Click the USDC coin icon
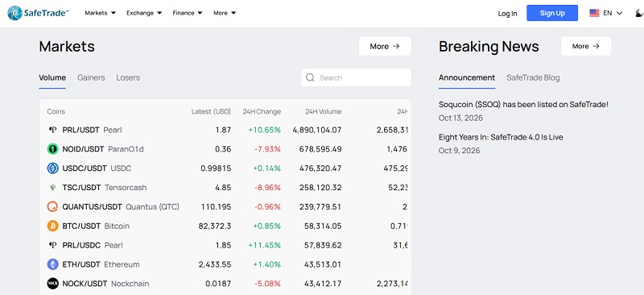The height and width of the screenshot is (295, 644). 52,168
